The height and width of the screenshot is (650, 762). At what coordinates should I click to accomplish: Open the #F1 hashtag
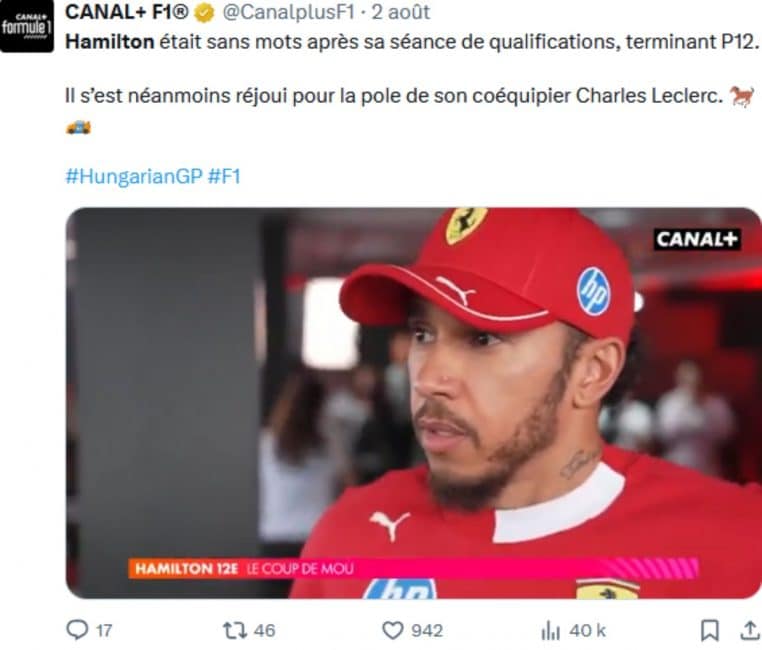tap(224, 176)
